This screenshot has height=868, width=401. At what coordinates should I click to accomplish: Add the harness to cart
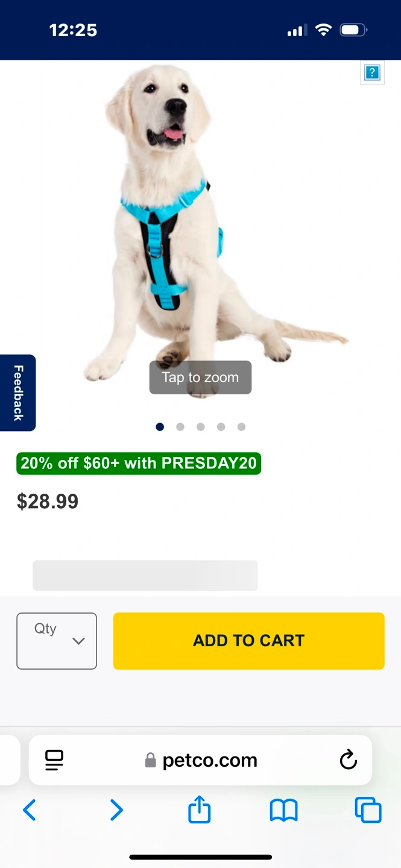pyautogui.click(x=248, y=641)
